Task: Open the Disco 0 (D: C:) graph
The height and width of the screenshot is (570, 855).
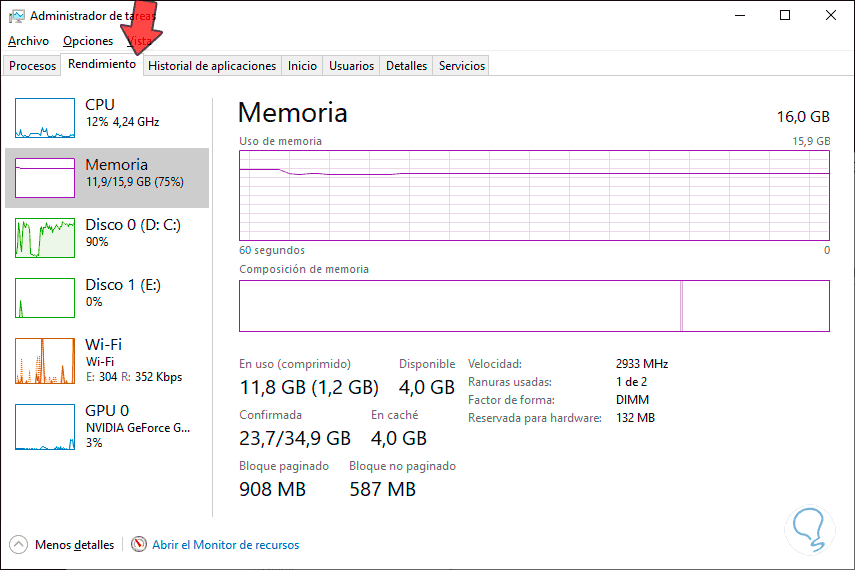Action: coord(45,238)
